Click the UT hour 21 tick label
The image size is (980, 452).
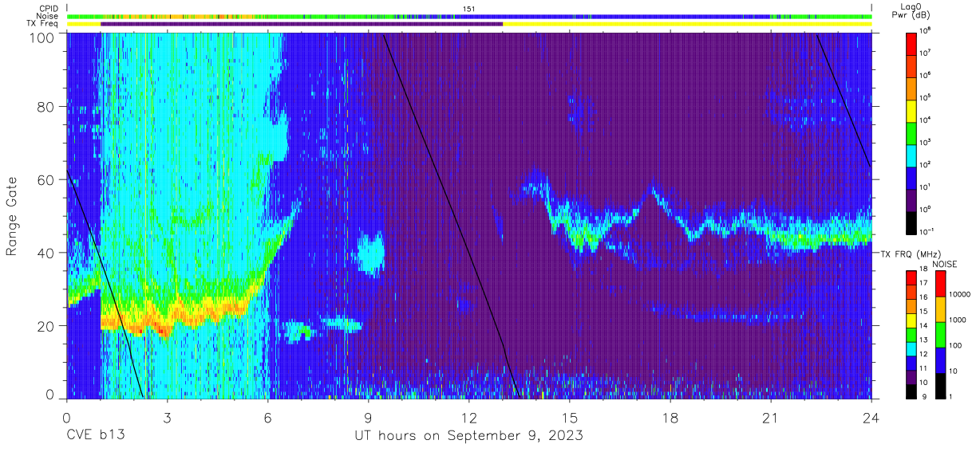tap(770, 419)
